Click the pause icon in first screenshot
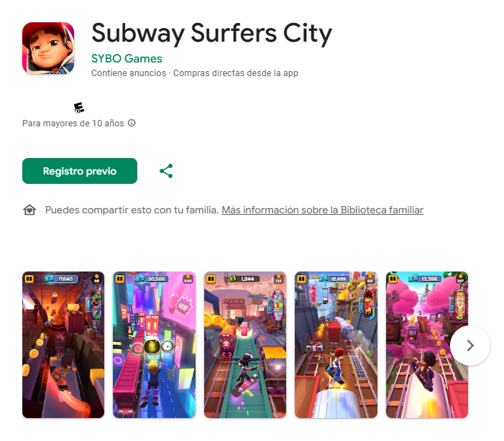Image resolution: width=504 pixels, height=441 pixels. coord(29,279)
